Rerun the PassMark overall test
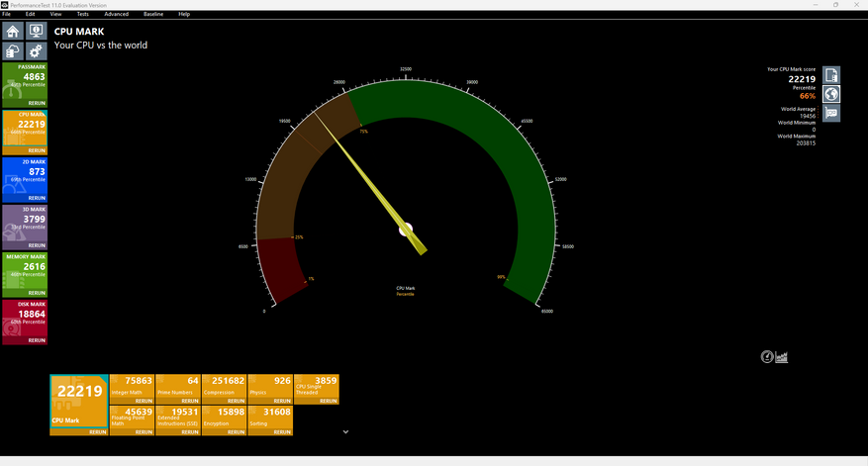 (x=37, y=104)
